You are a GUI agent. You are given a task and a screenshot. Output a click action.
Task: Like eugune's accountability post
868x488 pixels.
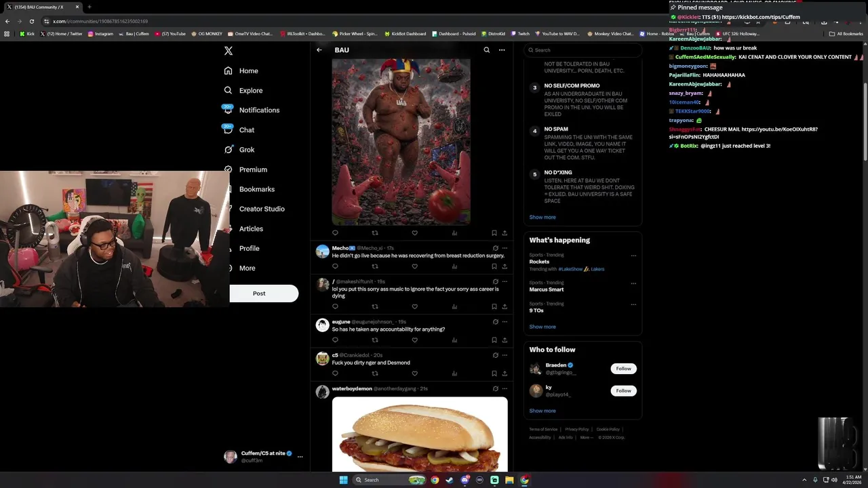(x=414, y=340)
